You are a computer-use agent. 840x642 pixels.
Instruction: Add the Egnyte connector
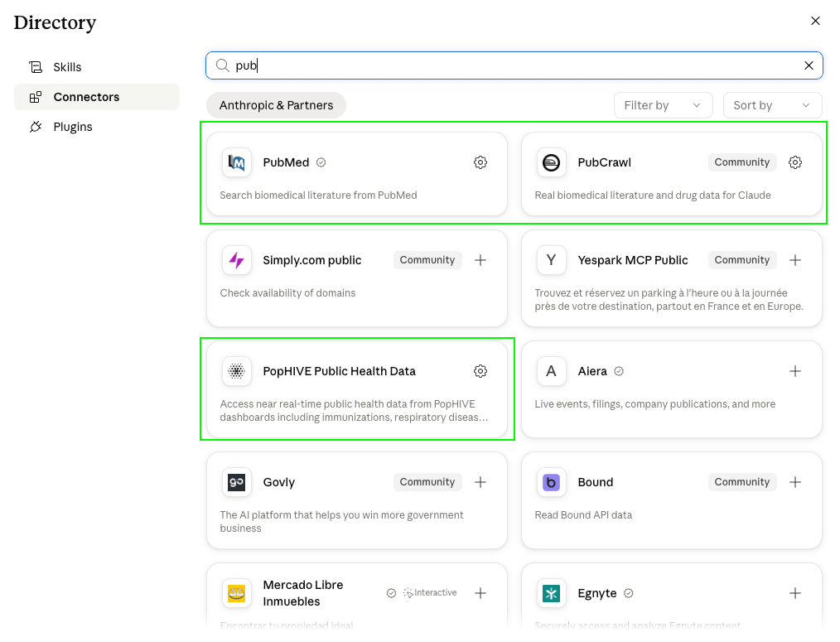795,592
